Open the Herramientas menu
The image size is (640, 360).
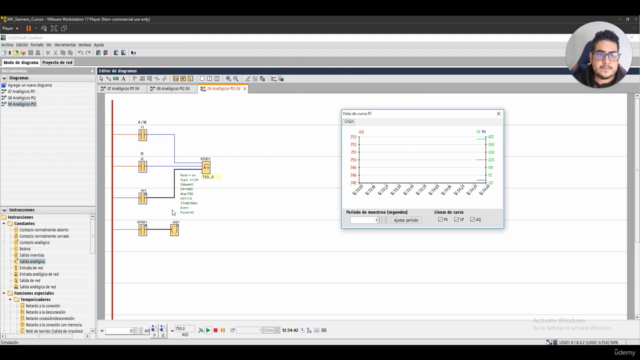click(x=65, y=45)
